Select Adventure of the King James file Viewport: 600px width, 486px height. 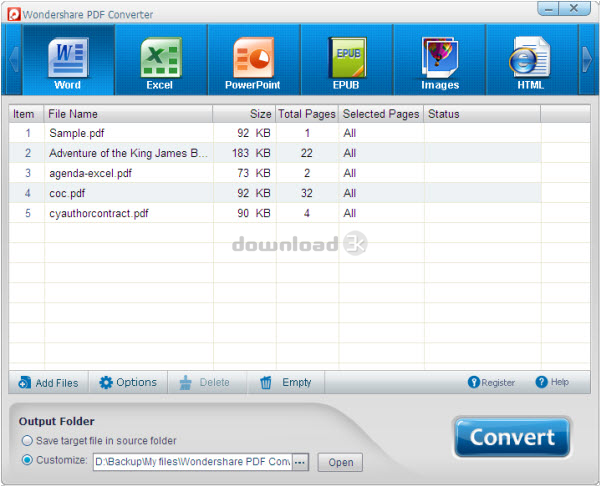click(299, 153)
